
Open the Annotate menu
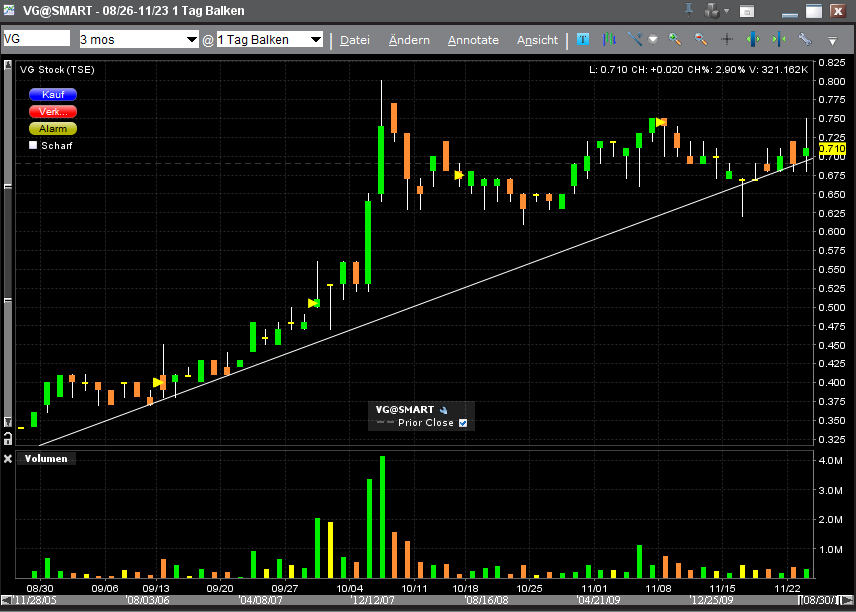tap(473, 40)
